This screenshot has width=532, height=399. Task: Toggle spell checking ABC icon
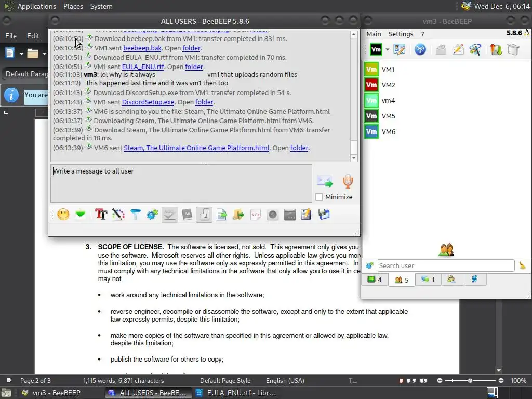(170, 215)
